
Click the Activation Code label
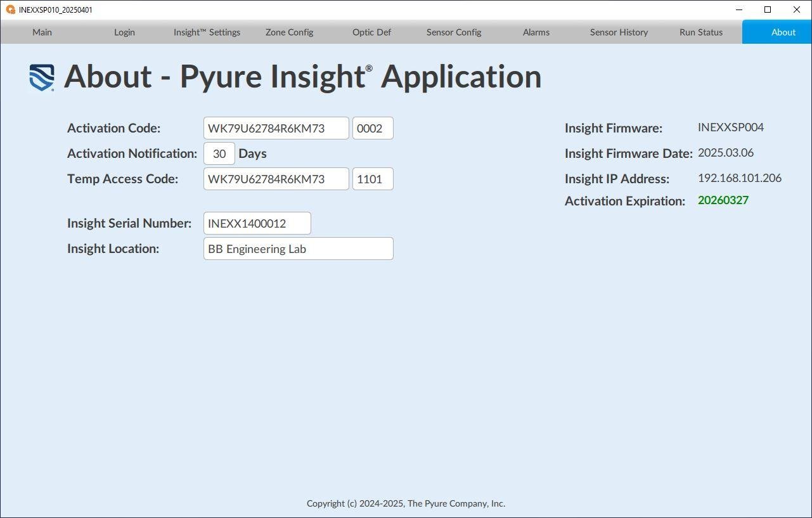click(114, 128)
